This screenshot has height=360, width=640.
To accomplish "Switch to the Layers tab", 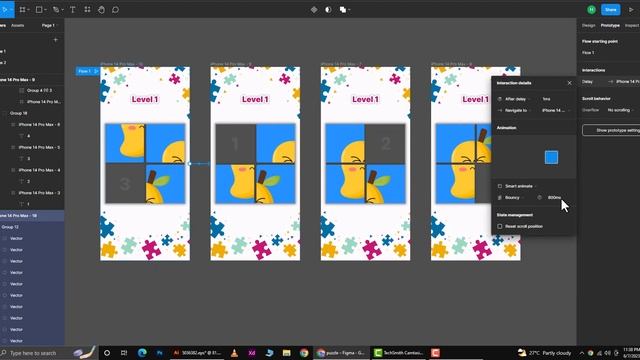I will click(3, 25).
